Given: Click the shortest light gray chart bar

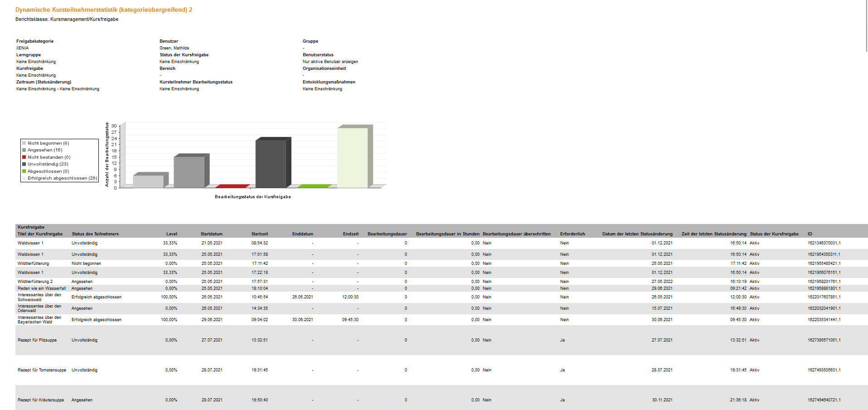Looking at the screenshot, I should pos(148,181).
